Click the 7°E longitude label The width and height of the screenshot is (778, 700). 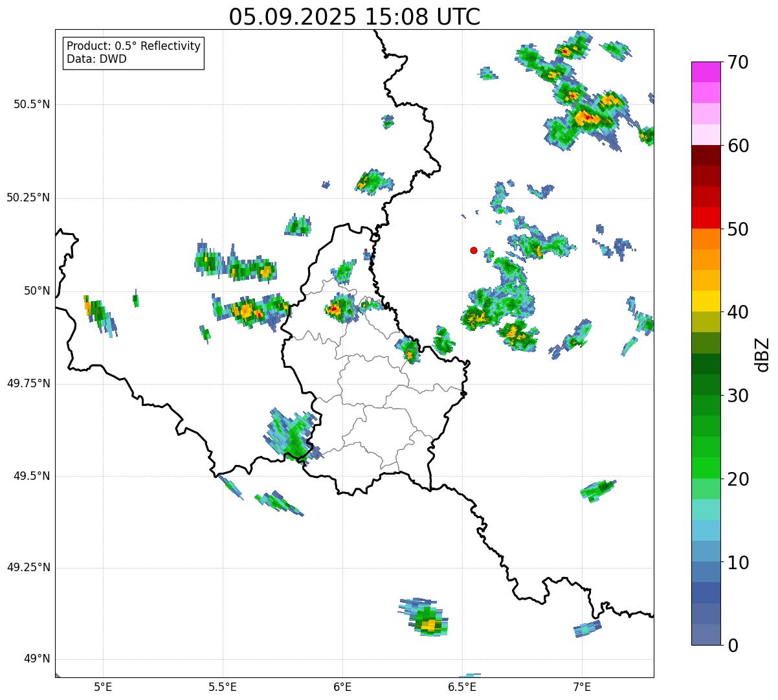click(582, 686)
